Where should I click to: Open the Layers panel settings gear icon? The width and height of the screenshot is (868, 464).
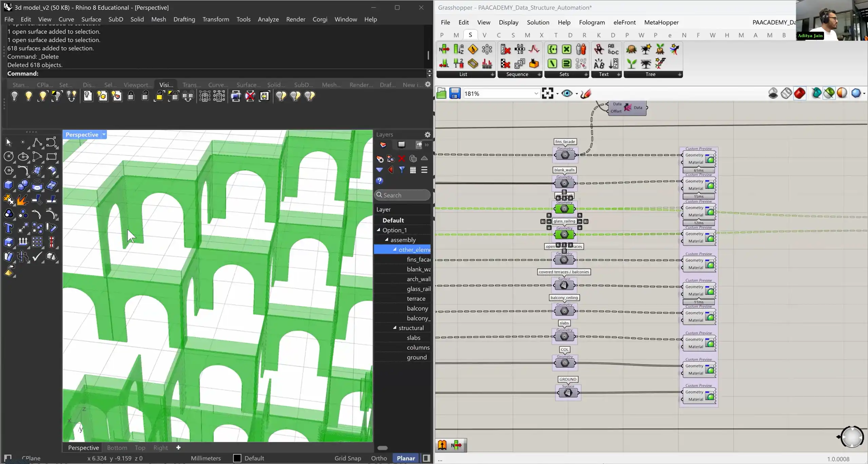pos(427,134)
